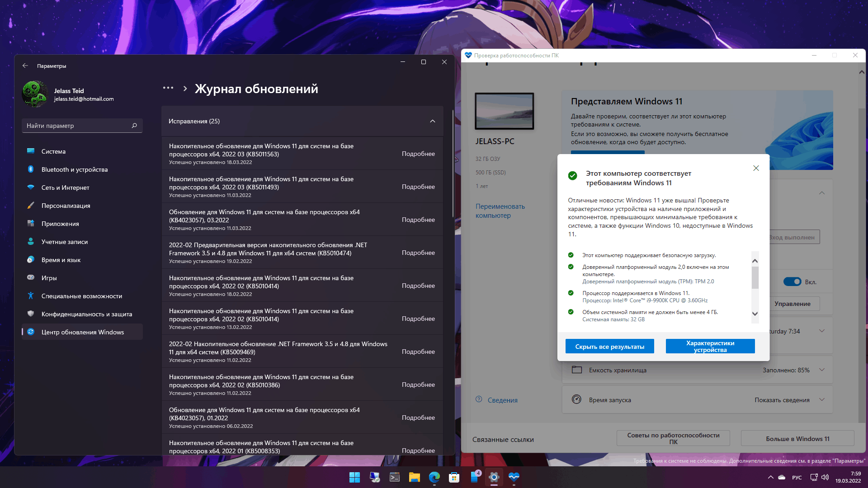Screen dimensions: 868x488
Task: Click the results list scroll up arrow
Action: 755,261
